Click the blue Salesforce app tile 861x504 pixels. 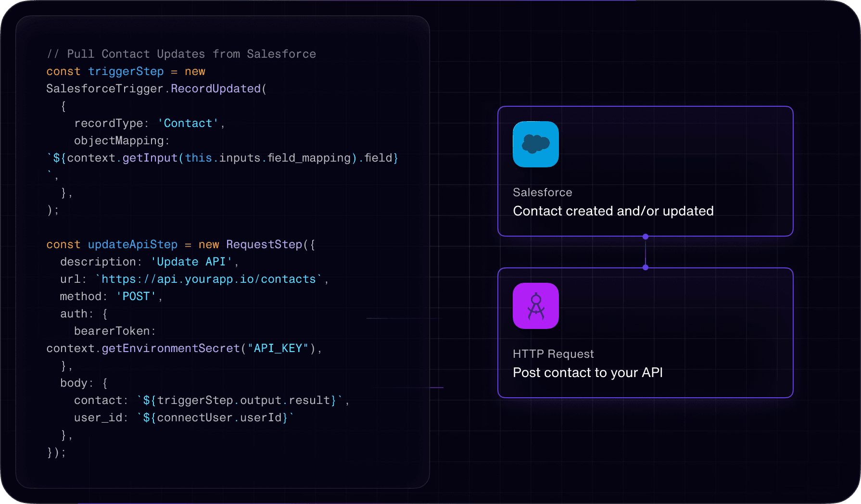(535, 144)
